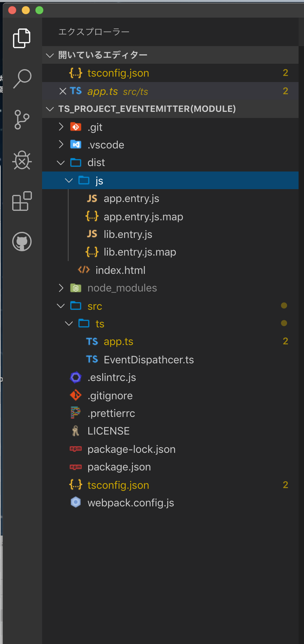Expand the .vscode folder
Screen dimensions: 304x644
[x=61, y=144]
